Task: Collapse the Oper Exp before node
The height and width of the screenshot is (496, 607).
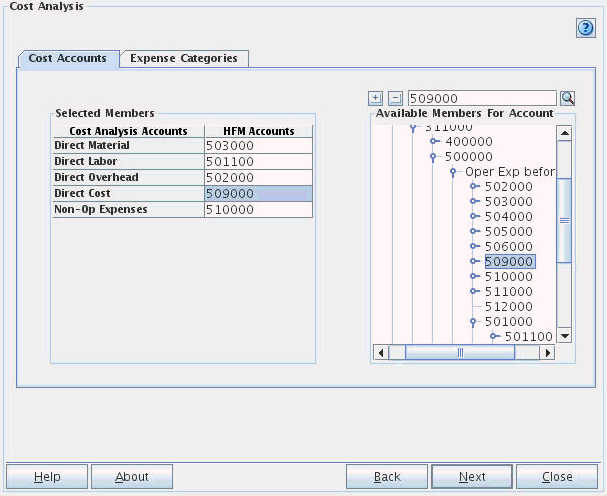Action: point(453,172)
